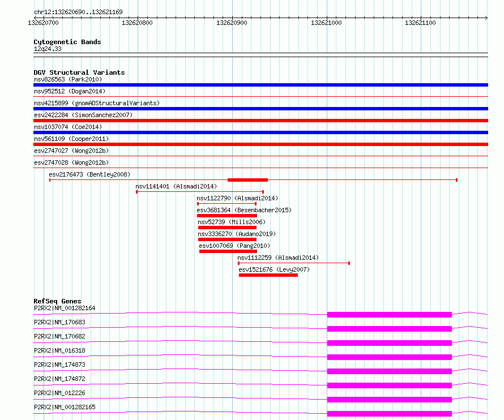Click ruler position 132621100

coord(420,23)
